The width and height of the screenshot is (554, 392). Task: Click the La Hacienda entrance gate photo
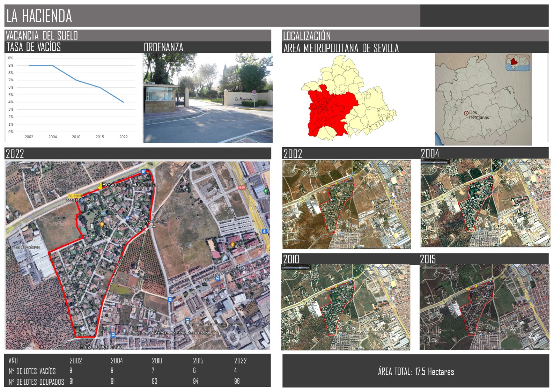208,98
